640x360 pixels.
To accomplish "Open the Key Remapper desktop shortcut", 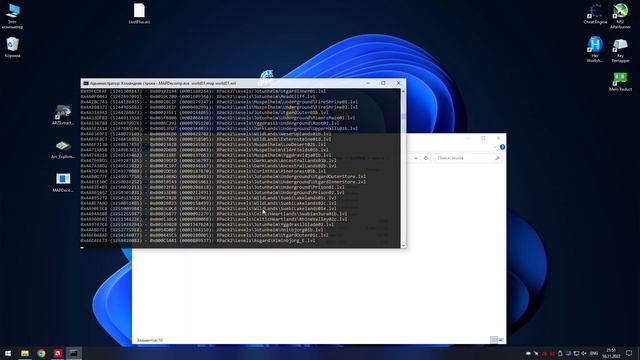I will pos(620,50).
